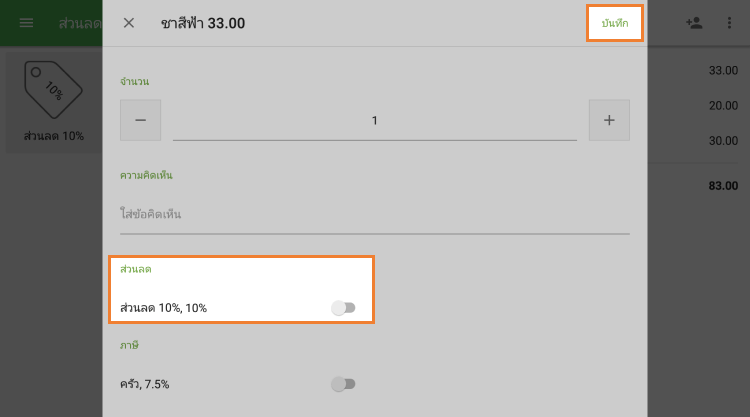750x417 pixels.
Task: Click the ครัว, 7.5% tax label
Action: click(151, 383)
